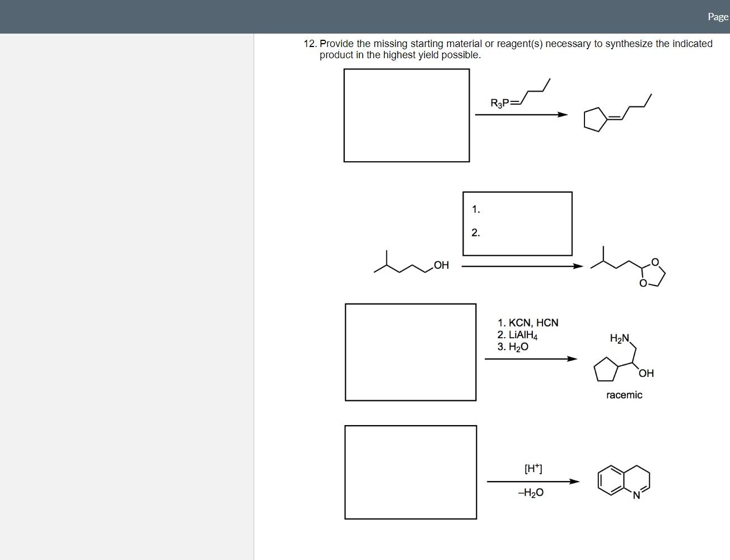Select the label 1. KCN, HCN

(528, 323)
